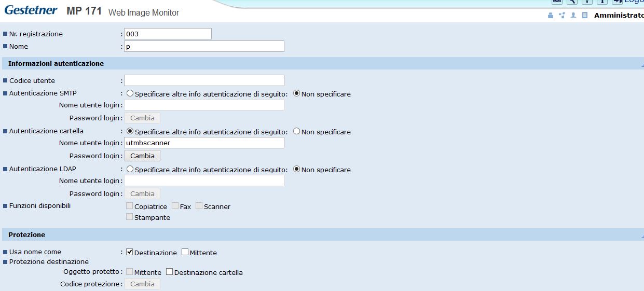
Task: Click the info 'i' icon at top
Action: pos(602,2)
